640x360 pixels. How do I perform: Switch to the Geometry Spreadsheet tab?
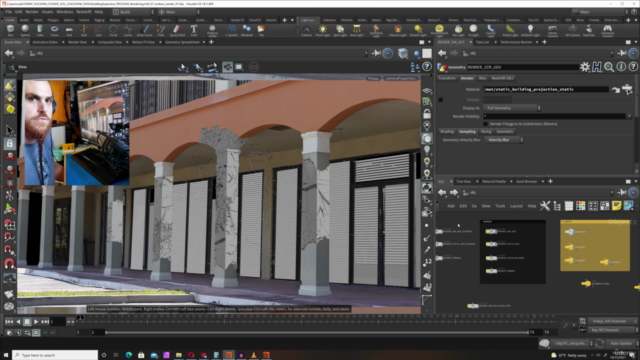[x=182, y=42]
